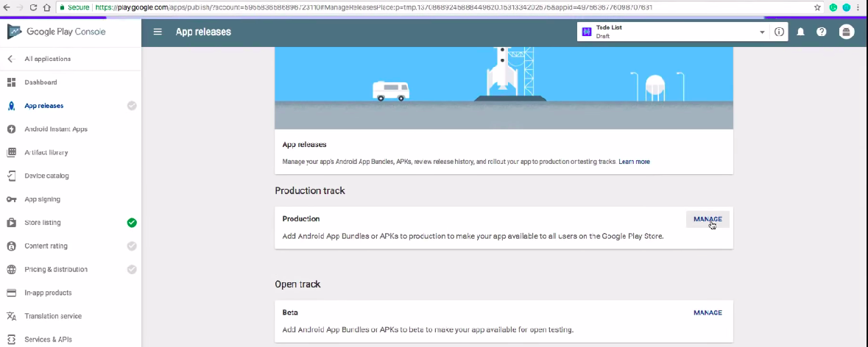Click the grey check next to Pricing & distribution
The width and height of the screenshot is (868, 347).
132,270
